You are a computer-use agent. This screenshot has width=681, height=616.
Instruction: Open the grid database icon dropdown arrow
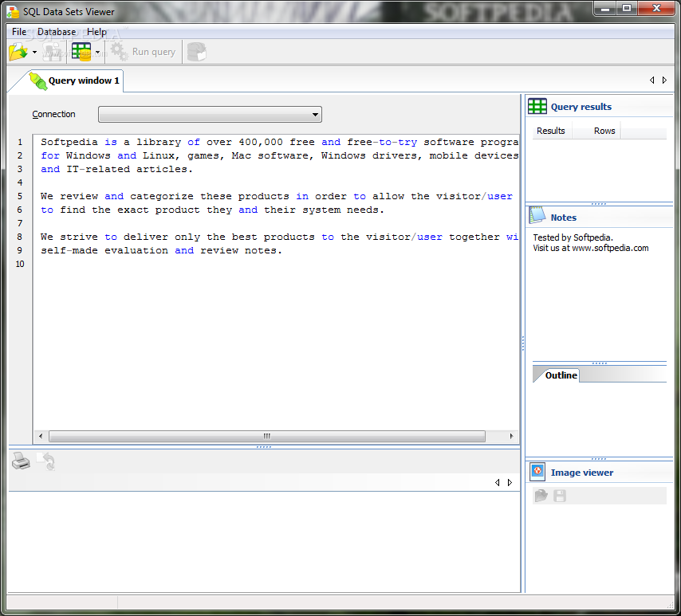pos(98,53)
